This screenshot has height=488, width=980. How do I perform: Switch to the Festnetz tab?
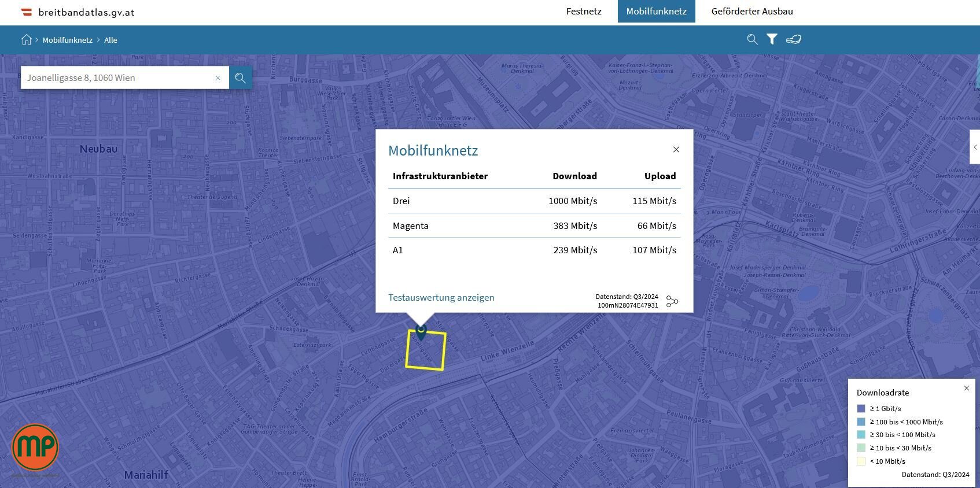[x=584, y=12]
